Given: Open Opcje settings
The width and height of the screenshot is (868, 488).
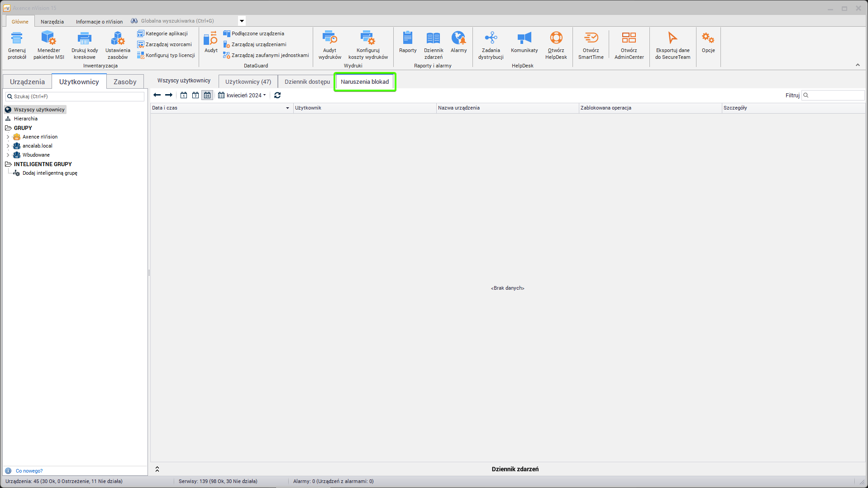Looking at the screenshot, I should 708,43.
